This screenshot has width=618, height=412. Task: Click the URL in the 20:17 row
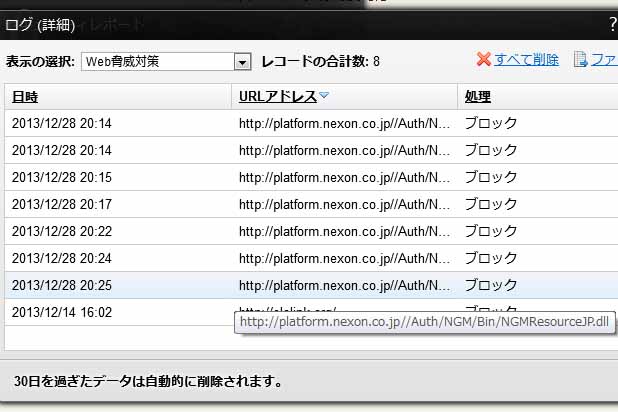click(x=344, y=204)
